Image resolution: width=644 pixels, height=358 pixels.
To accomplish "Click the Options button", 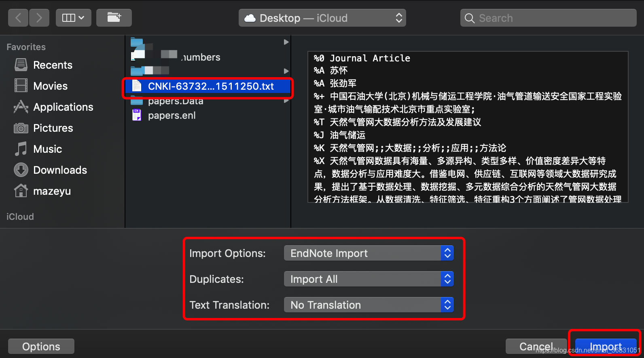I will coord(41,347).
